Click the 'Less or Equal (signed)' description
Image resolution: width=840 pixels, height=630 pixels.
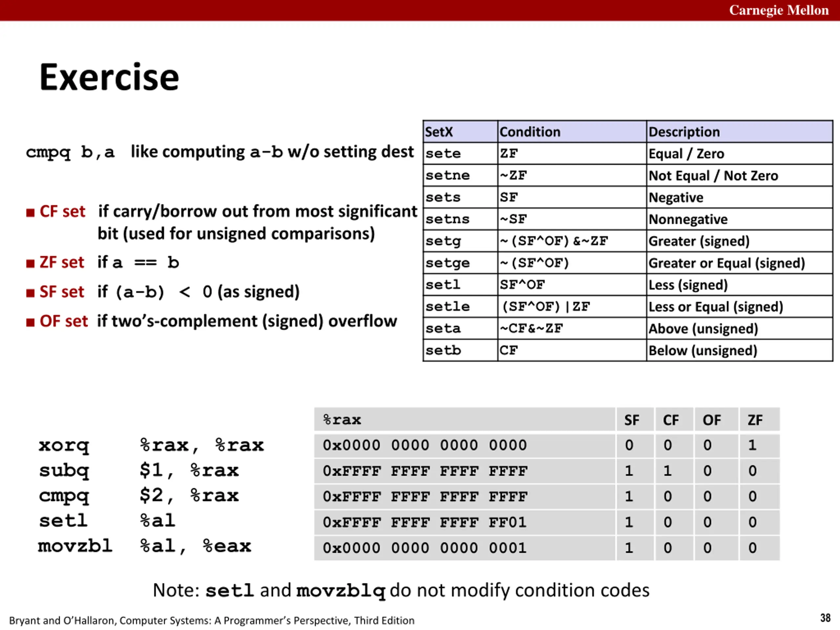[739, 306]
